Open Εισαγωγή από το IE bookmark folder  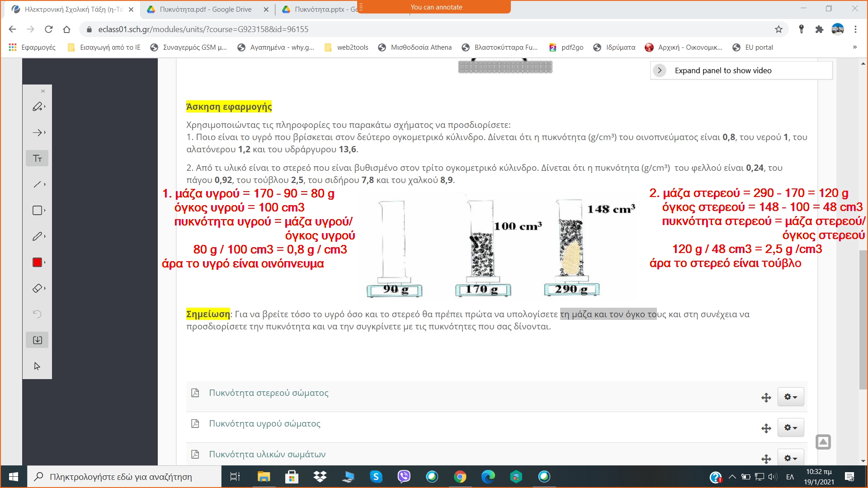coord(104,47)
